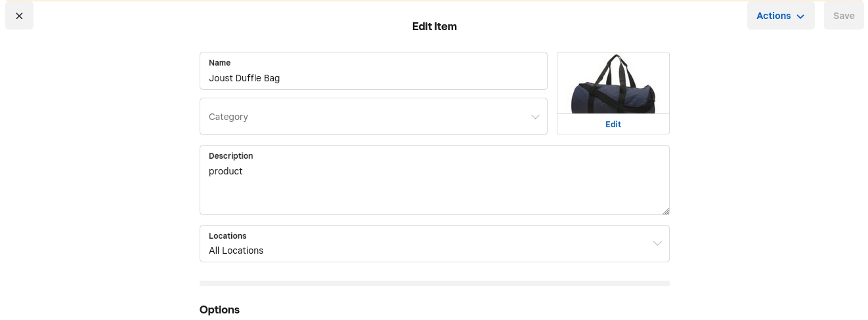Screen dimensions: 868x320
Task: Click the Save button
Action: click(x=844, y=16)
